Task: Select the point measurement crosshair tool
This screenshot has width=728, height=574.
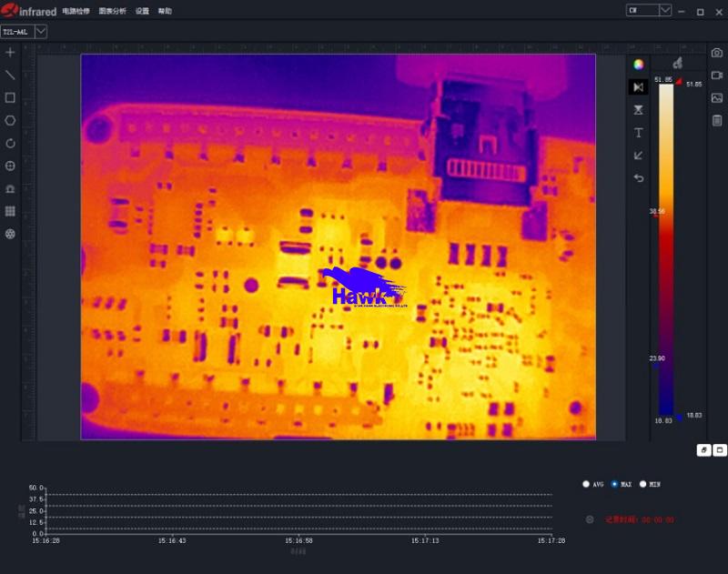Action: coord(11,53)
